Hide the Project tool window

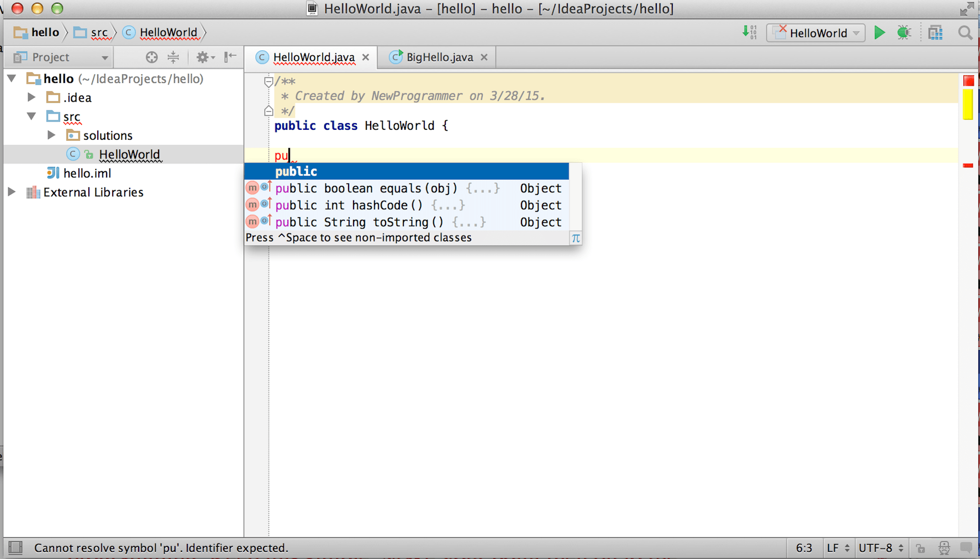[230, 56]
